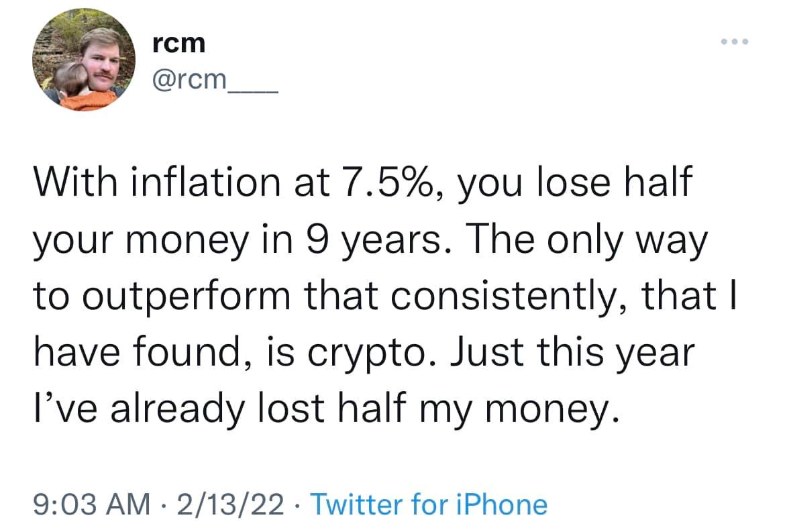The width and height of the screenshot is (785, 532).
Task: Click the three-dot overflow icon top right
Action: pyautogui.click(x=734, y=42)
